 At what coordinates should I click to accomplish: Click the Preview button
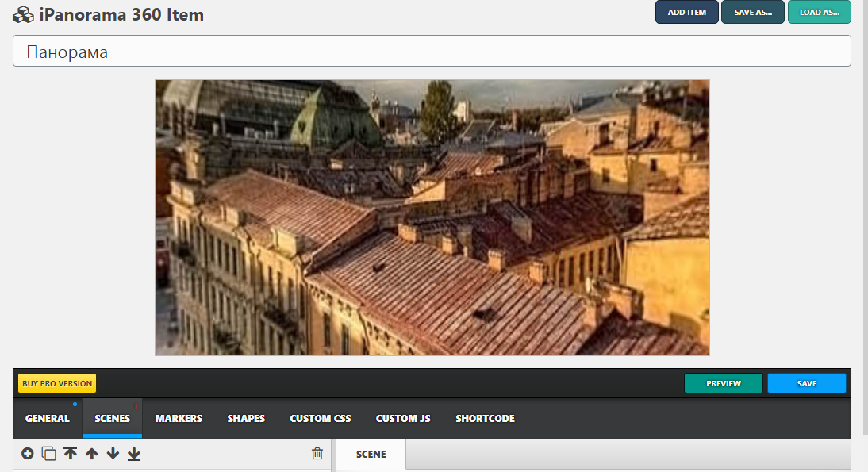click(724, 383)
